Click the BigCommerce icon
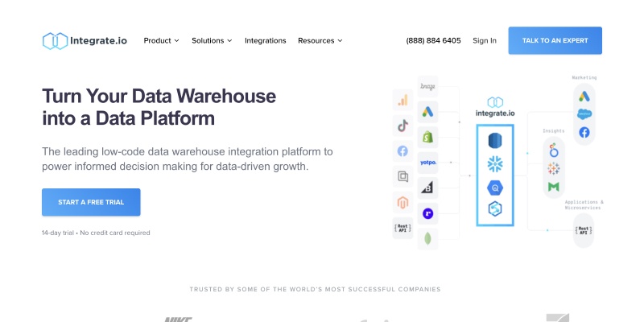Image resolution: width=644 pixels, height=322 pixels. [x=427, y=188]
